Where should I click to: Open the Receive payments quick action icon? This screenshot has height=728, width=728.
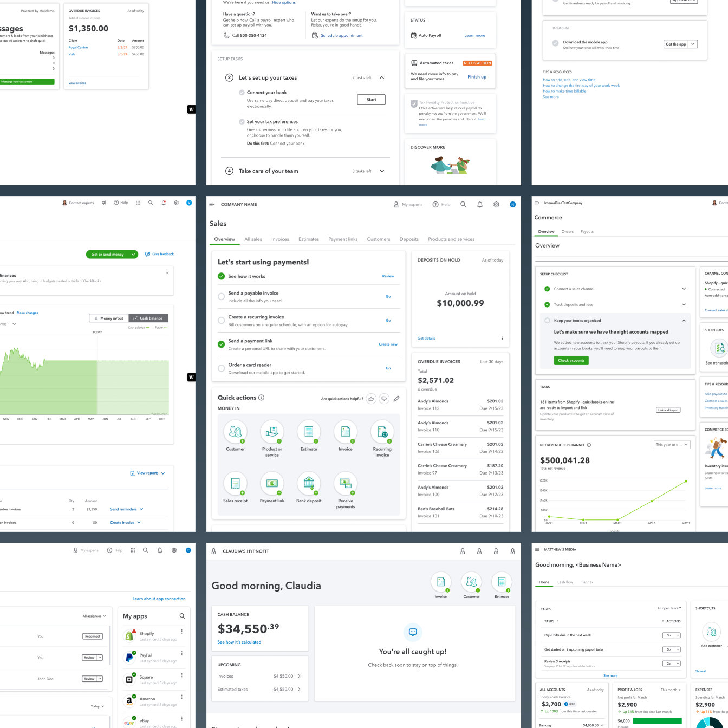point(346,483)
